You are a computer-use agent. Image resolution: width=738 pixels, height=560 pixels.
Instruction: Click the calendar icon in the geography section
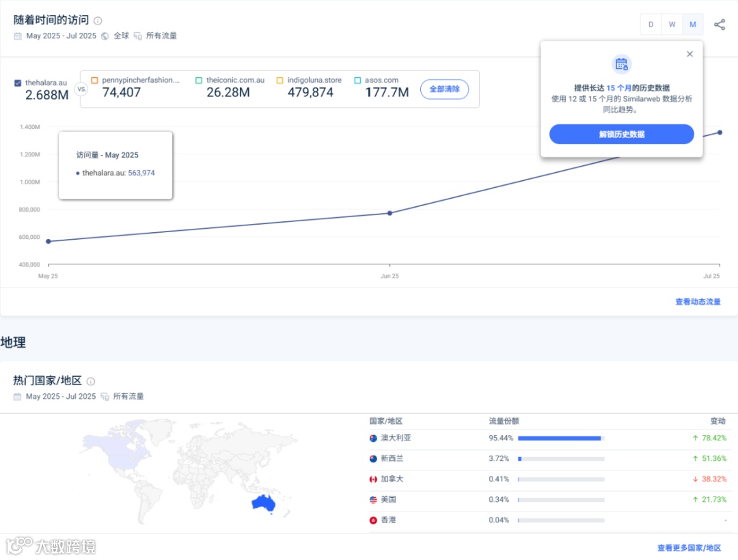click(x=17, y=397)
